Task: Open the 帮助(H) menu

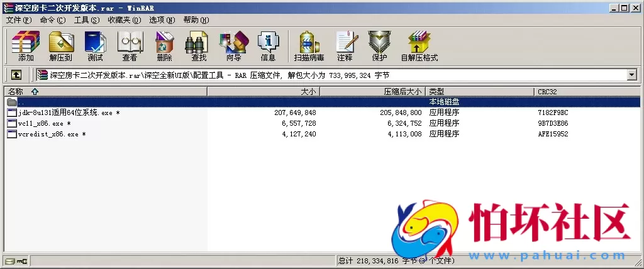Action: click(x=196, y=19)
